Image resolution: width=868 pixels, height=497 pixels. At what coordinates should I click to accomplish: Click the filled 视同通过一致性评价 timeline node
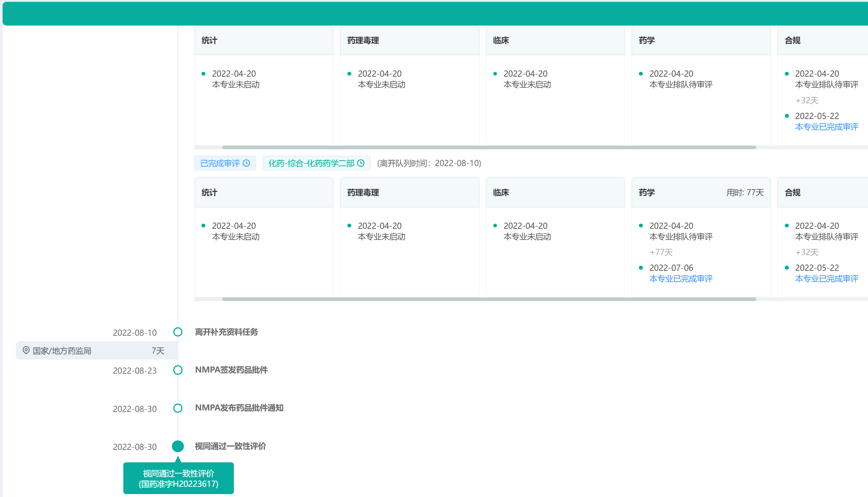[178, 446]
